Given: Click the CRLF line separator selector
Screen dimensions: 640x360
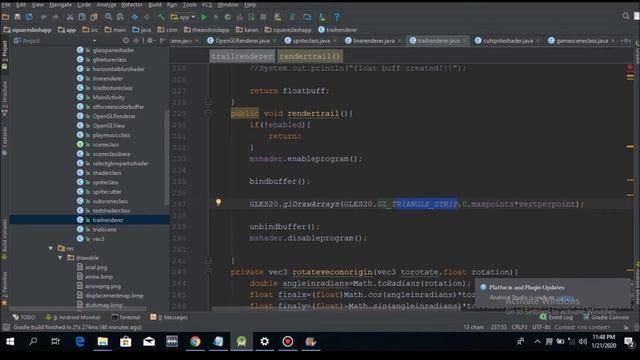Looking at the screenshot, I should tap(519, 327).
